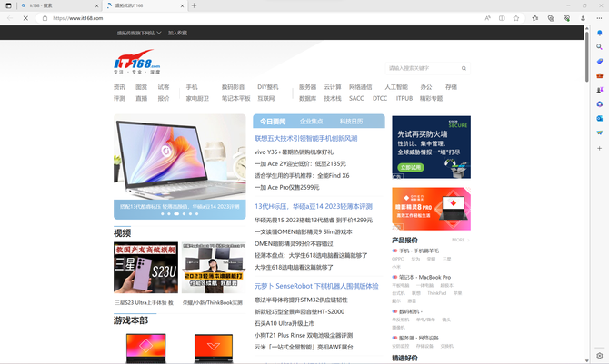
Task: Open the sidebar Games chess icon
Action: [x=600, y=90]
